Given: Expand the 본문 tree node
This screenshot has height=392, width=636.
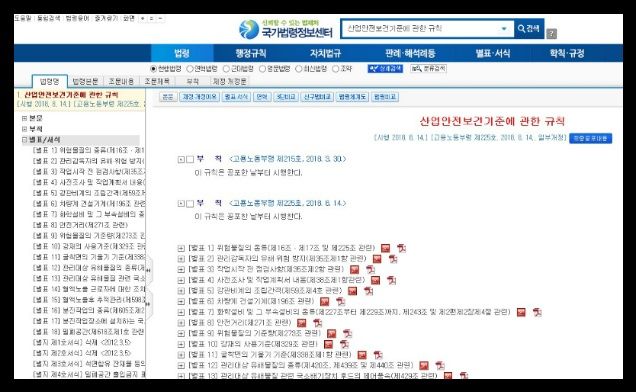Looking at the screenshot, I should 24,118.
